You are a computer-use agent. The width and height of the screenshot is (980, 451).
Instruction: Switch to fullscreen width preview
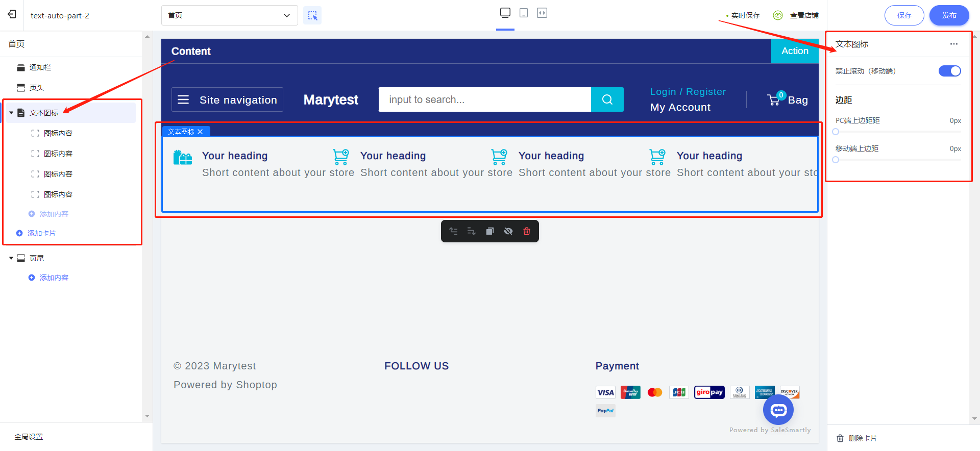(x=542, y=13)
